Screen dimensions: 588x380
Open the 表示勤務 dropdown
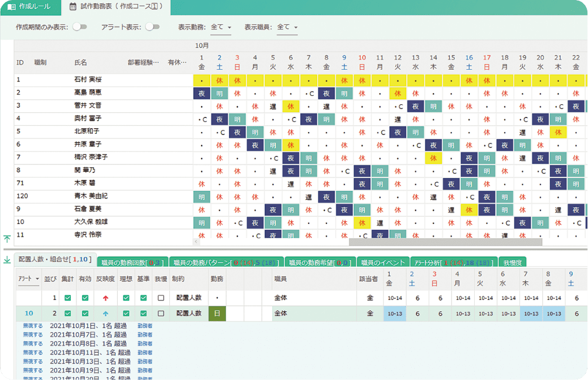click(220, 27)
